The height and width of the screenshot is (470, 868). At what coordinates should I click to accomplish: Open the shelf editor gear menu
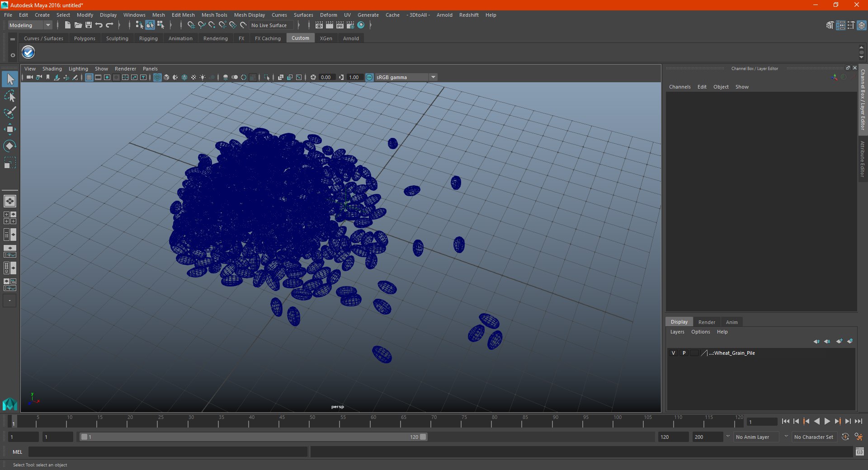(13, 55)
